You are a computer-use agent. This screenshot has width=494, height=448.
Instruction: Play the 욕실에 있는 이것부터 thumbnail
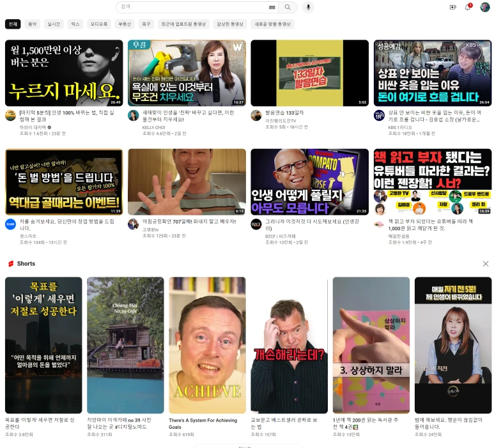pos(187,73)
